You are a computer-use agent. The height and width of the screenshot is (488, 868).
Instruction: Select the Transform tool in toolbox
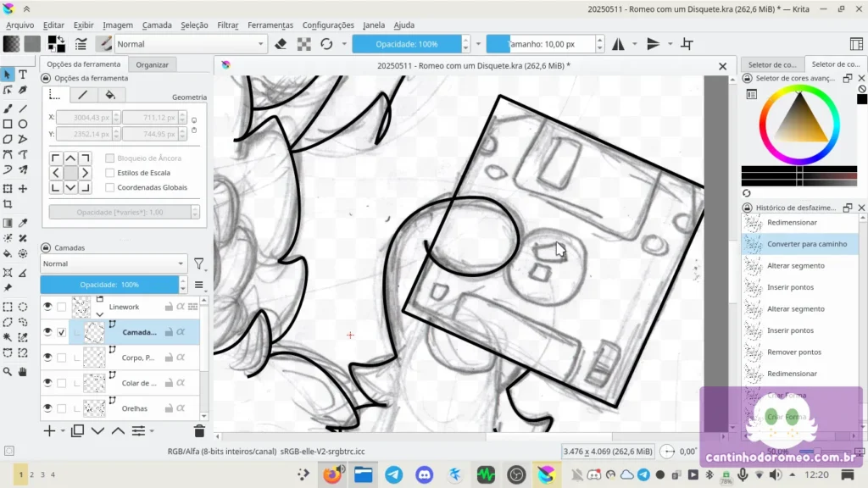[x=8, y=189]
